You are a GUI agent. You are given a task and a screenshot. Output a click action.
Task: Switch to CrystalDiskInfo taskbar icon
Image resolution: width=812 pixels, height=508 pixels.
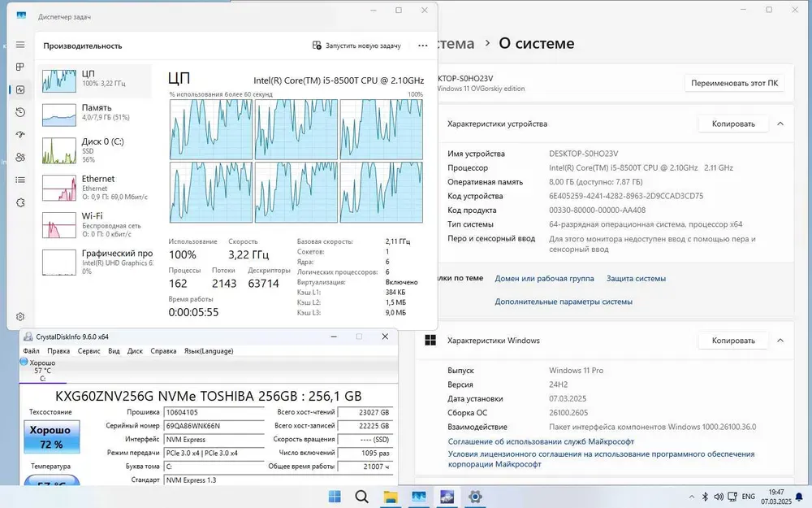447,497
